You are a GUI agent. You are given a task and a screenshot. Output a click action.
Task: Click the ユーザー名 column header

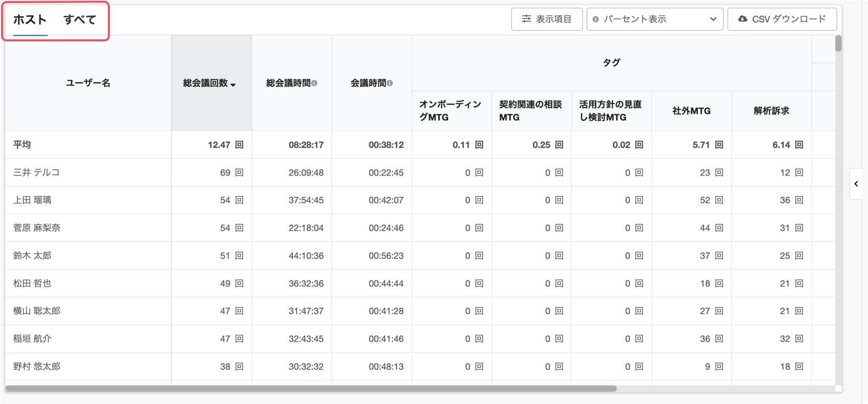coord(88,83)
